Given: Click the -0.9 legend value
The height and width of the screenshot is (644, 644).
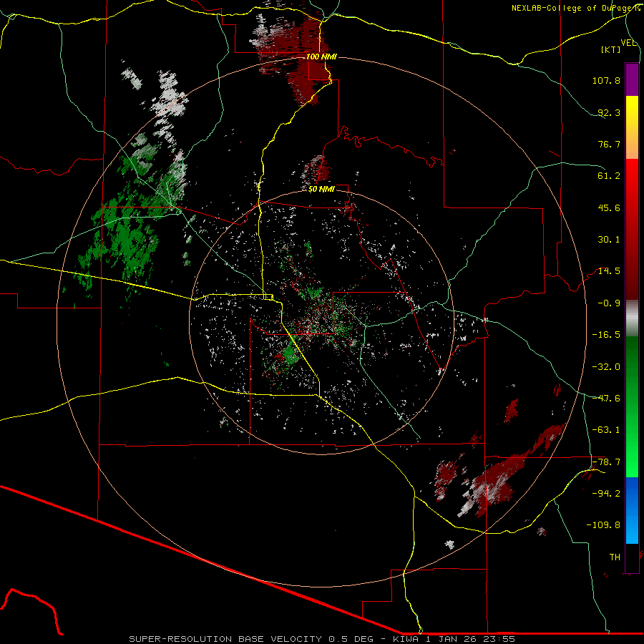Looking at the screenshot, I should [x=609, y=303].
